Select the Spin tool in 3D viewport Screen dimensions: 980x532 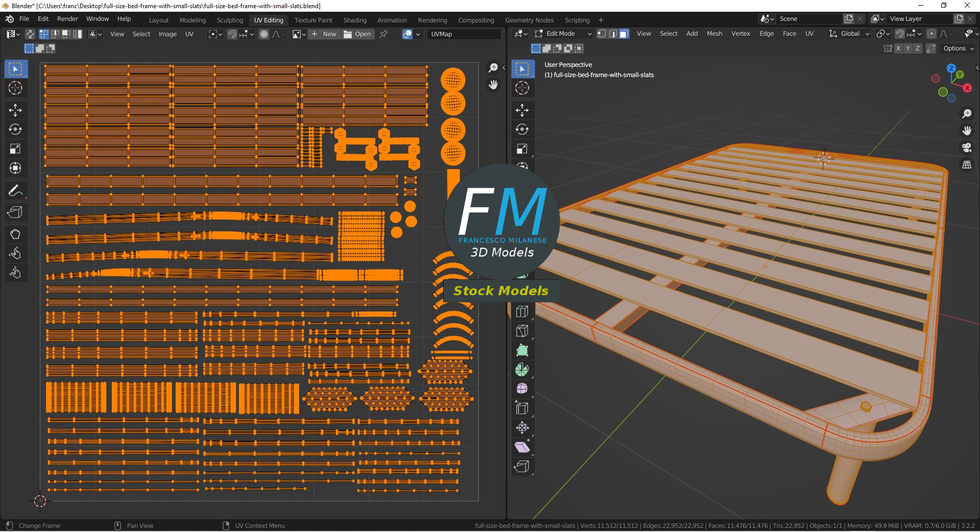522,370
